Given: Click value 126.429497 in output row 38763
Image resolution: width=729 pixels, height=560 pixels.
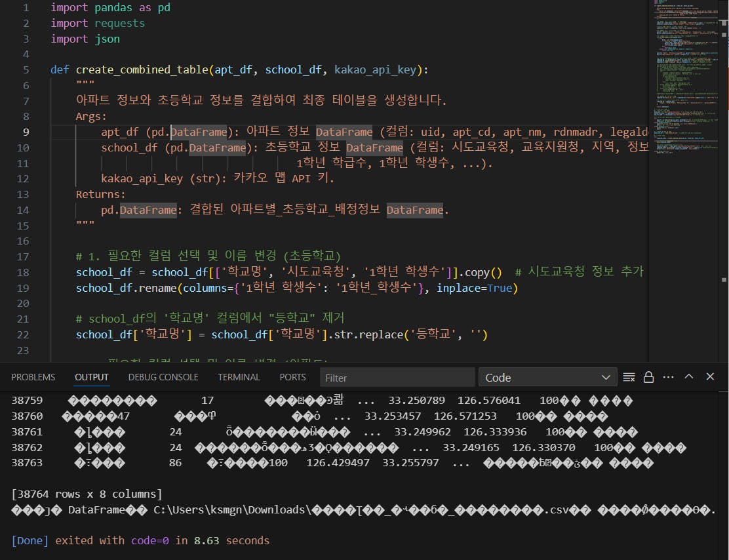Looking at the screenshot, I should 338,463.
